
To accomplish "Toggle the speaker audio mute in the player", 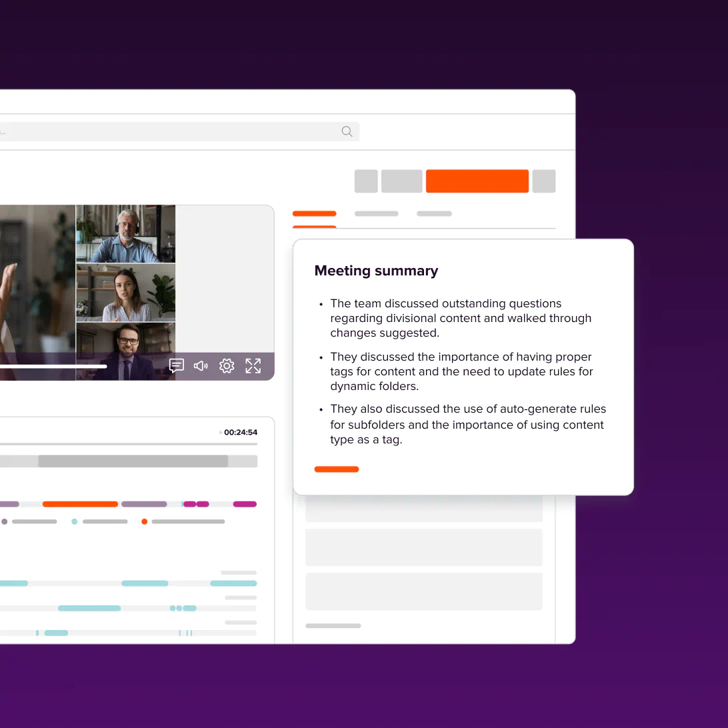I will (x=201, y=365).
